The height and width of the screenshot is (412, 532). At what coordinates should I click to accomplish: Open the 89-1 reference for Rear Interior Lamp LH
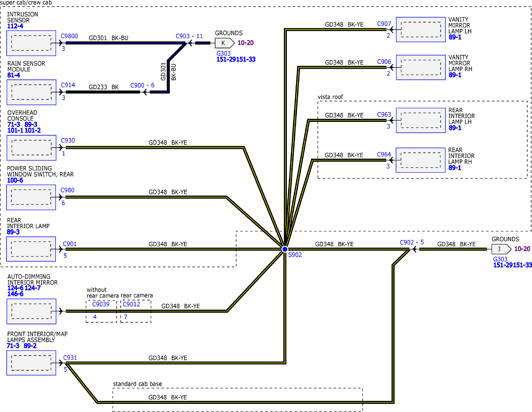pyautogui.click(x=455, y=128)
